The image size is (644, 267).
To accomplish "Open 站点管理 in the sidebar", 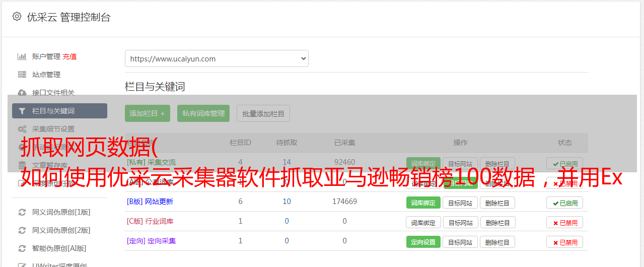I will coord(46,75).
